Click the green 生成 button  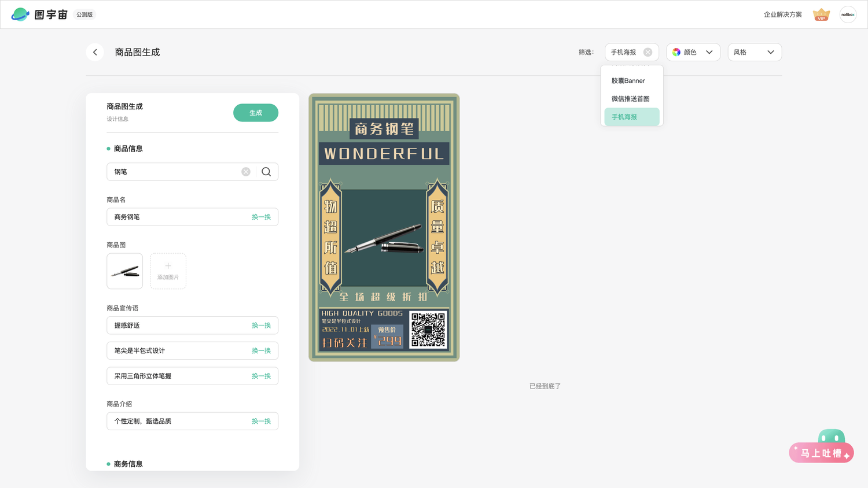coord(256,113)
